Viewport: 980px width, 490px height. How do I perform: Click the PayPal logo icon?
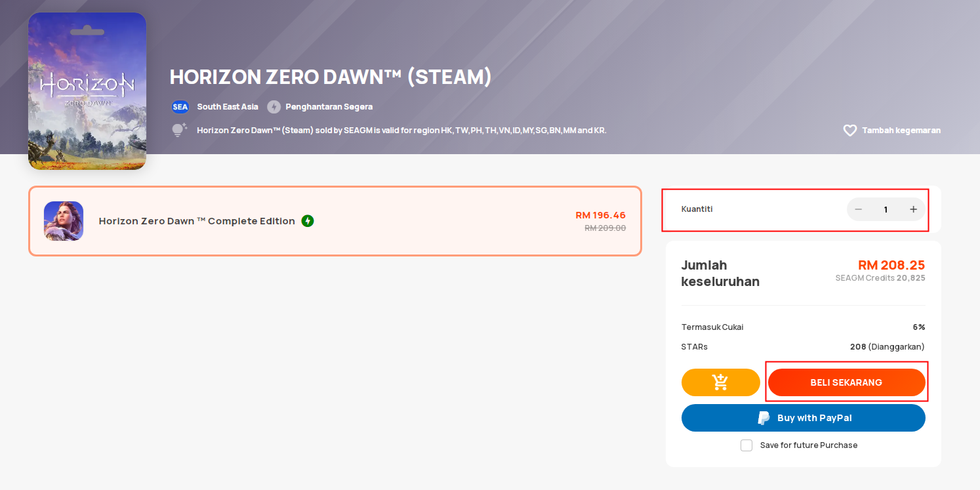pyautogui.click(x=764, y=418)
